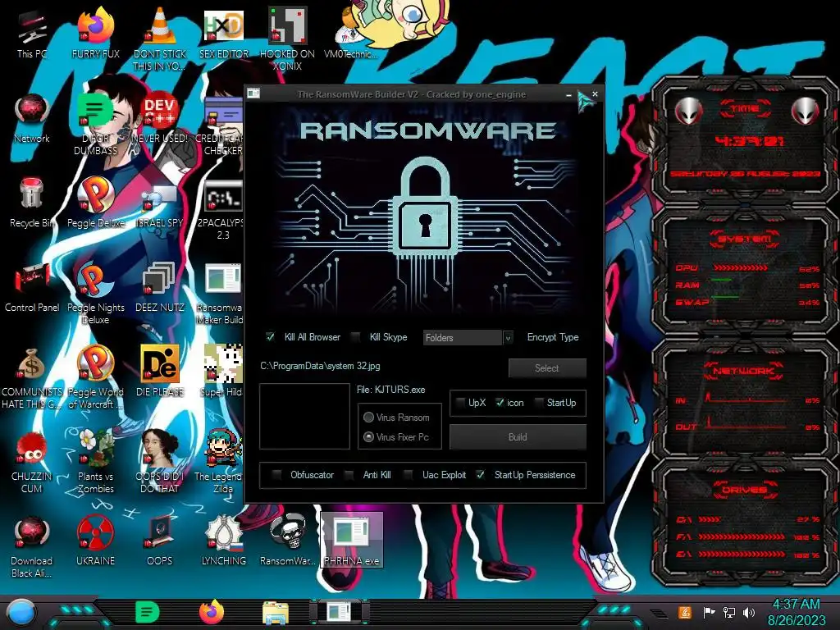
Task: Click the builder window's title bar icon
Action: (253, 94)
